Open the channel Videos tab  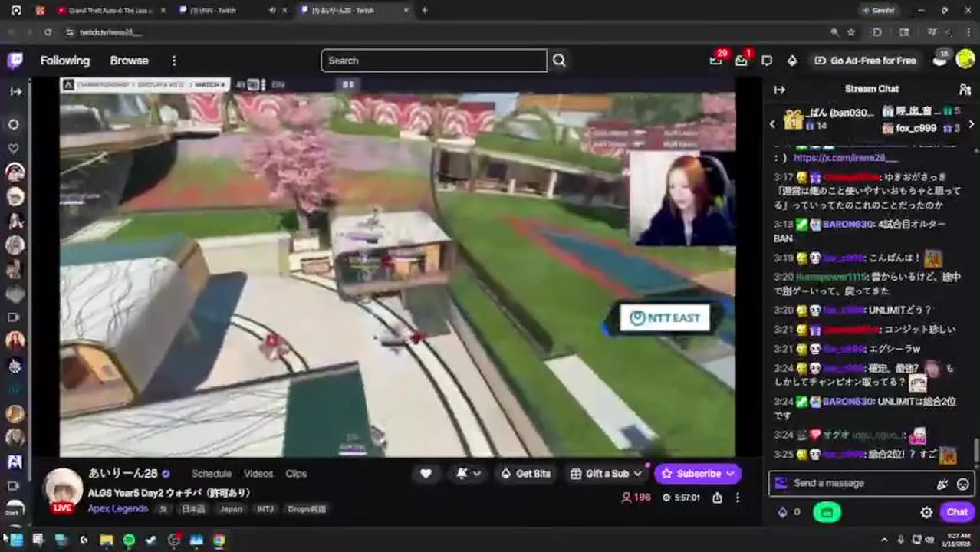pyautogui.click(x=258, y=474)
